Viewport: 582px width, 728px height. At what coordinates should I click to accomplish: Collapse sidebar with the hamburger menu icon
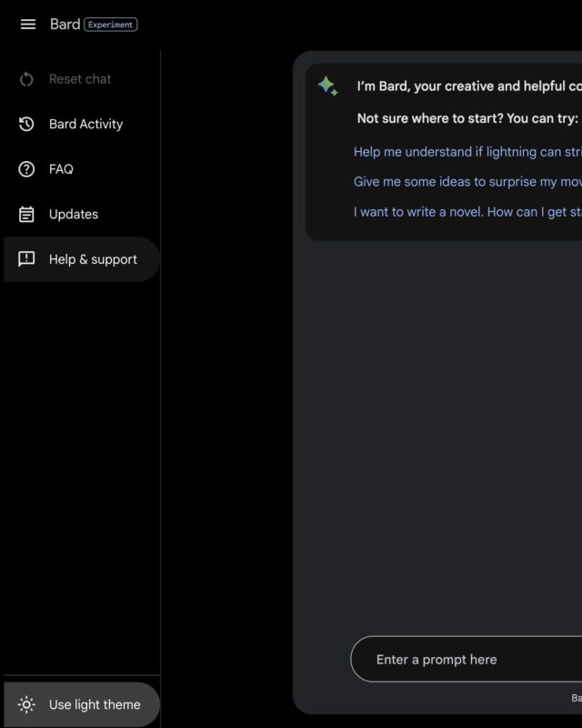coord(28,25)
